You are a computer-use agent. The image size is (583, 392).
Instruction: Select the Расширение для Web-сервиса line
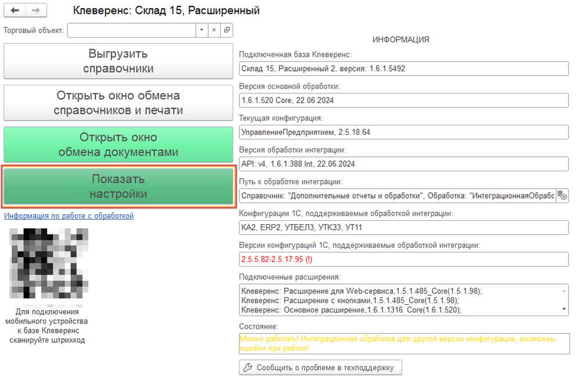(362, 291)
